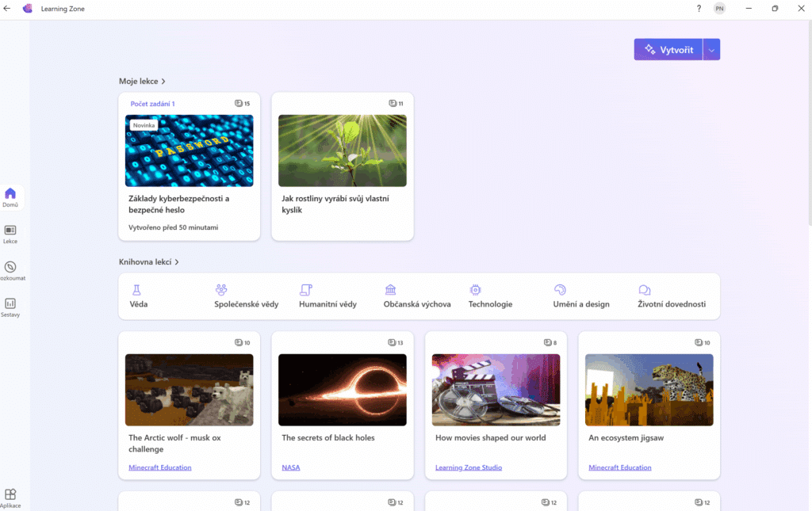Viewport: 812px width, 511px height.
Task: Expand the Vytvořit dropdown arrow
Action: [711, 50]
